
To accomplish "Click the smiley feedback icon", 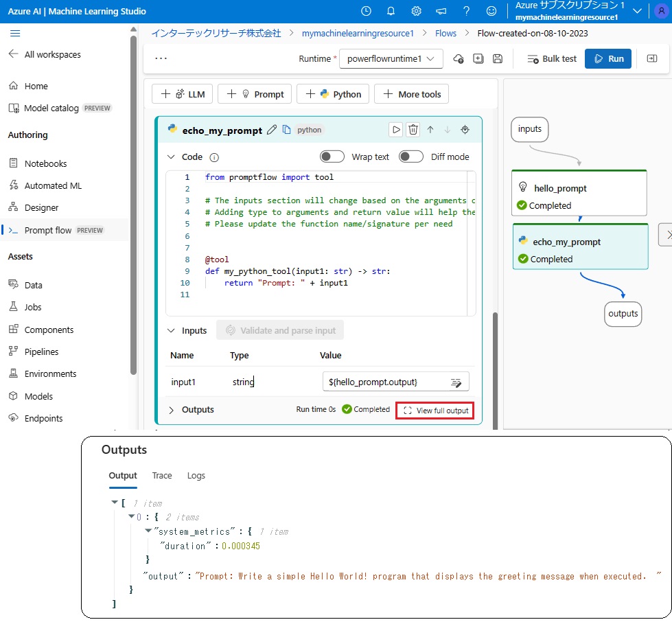I will (x=491, y=11).
